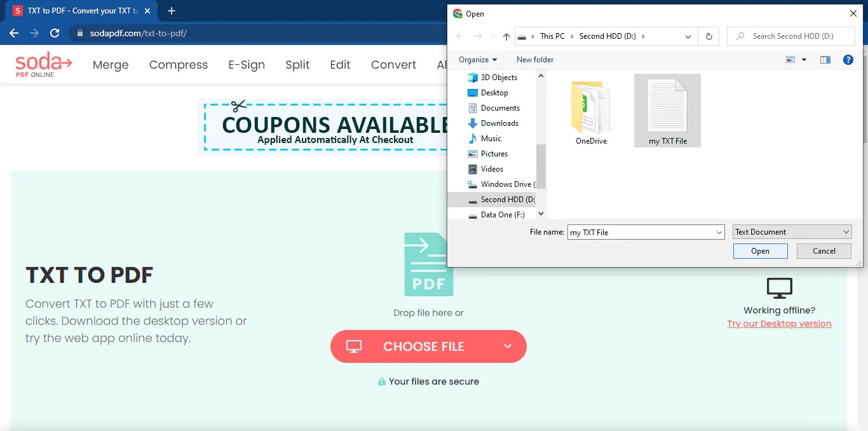868x431 pixels.
Task: Click the Open button
Action: point(760,250)
